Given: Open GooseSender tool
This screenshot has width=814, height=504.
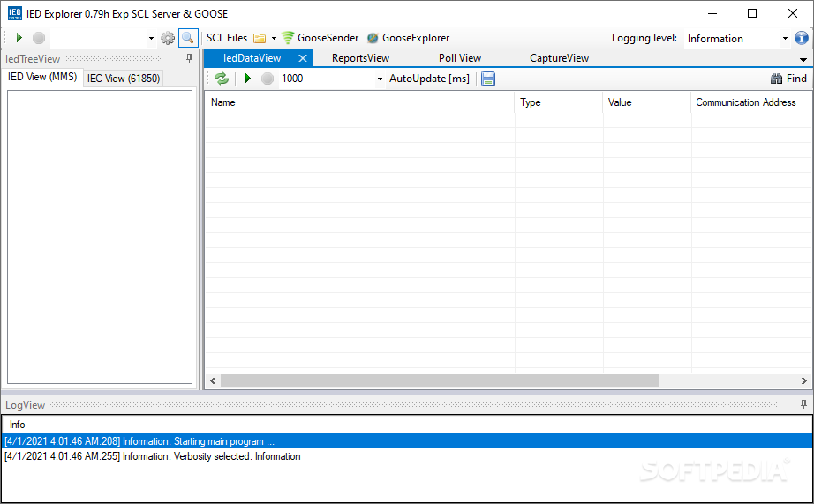Looking at the screenshot, I should (320, 38).
